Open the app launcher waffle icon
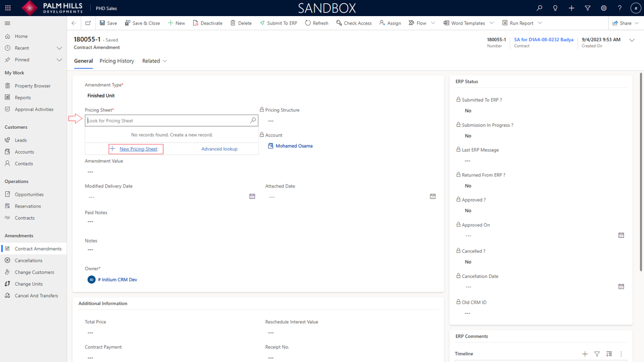 (x=8, y=8)
